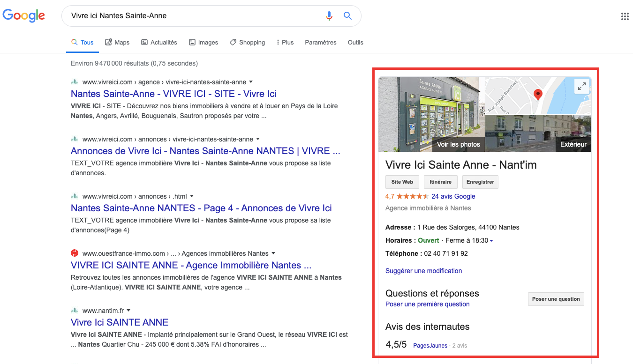Viewport: 633px width, 364px height.
Task: Click the 'Poser une question' button
Action: [x=556, y=299]
